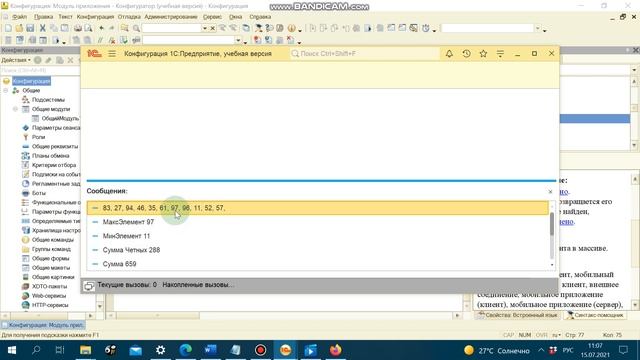Click the Поиск Ctrl+Shift+F search field
This screenshot has height=360, width=640.
[365, 53]
